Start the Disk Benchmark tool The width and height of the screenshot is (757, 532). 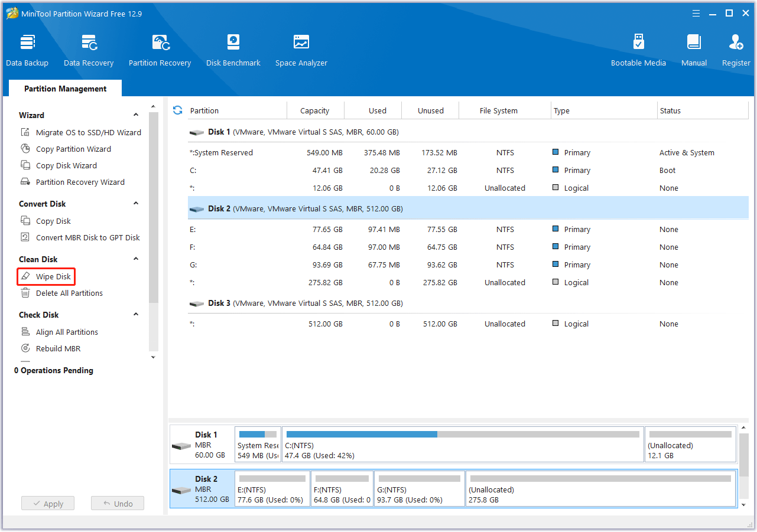233,51
